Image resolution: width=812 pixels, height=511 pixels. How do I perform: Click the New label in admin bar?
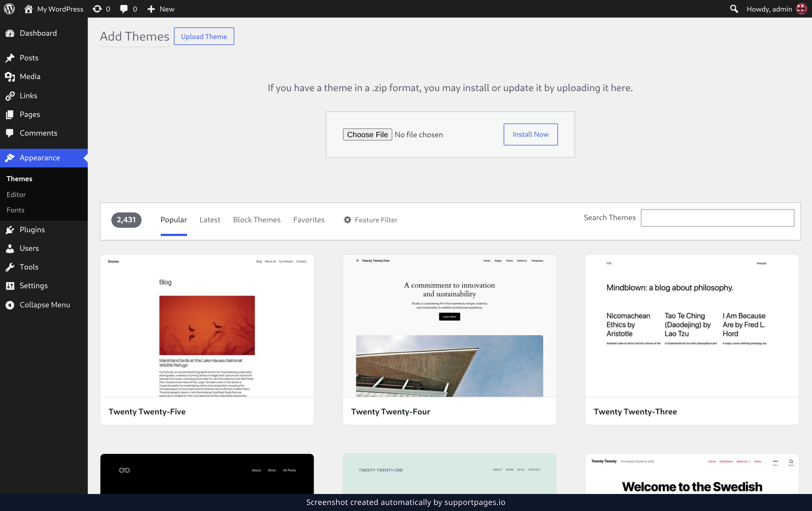[167, 9]
